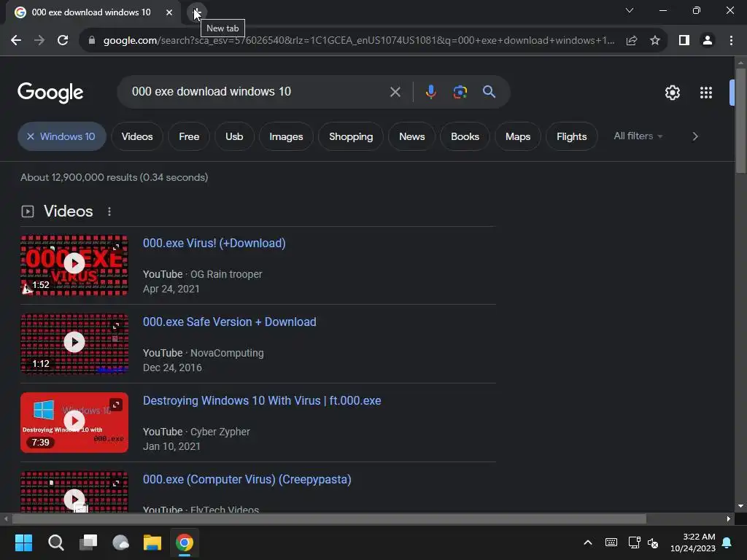Open the Chrome three-dot menu
This screenshot has width=747, height=560.
[x=731, y=41]
